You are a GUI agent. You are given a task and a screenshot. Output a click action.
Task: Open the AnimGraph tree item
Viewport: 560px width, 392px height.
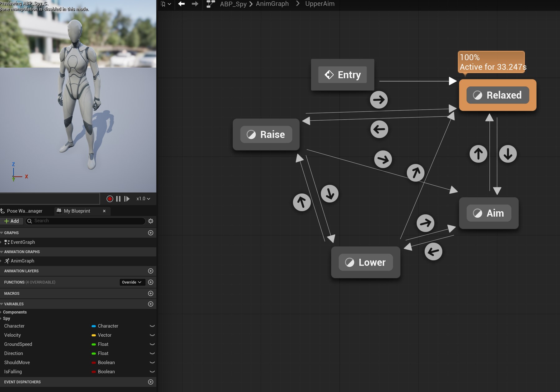[22, 261]
